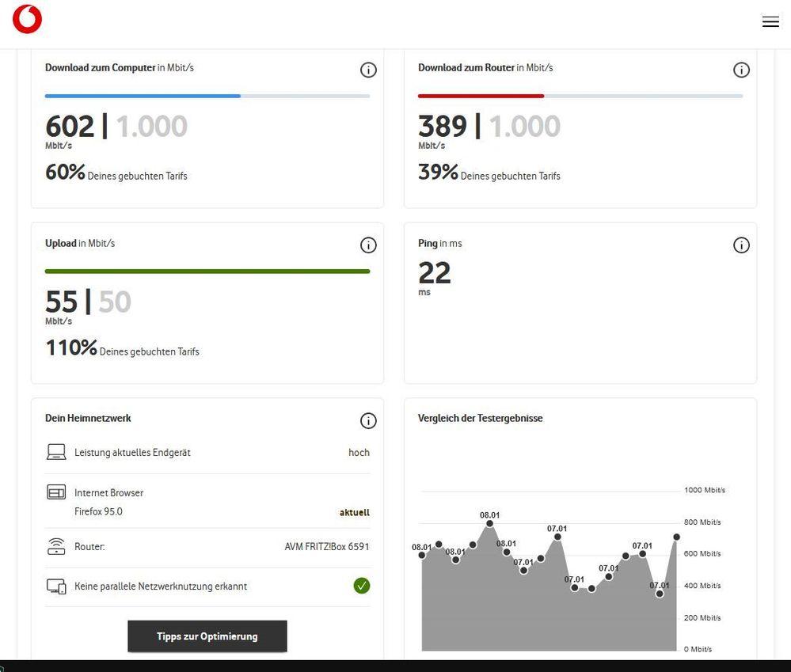
Task: Click the blue computer download progress bar
Action: pos(143,96)
